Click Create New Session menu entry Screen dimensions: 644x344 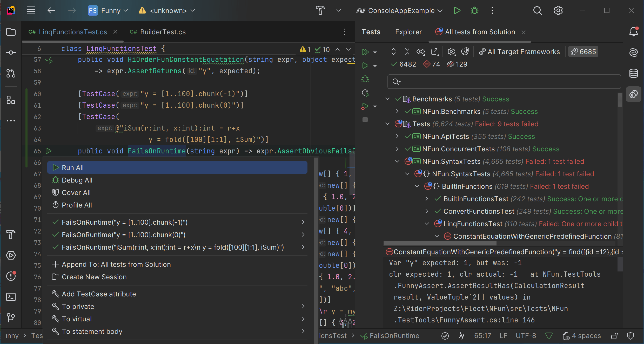tap(94, 277)
